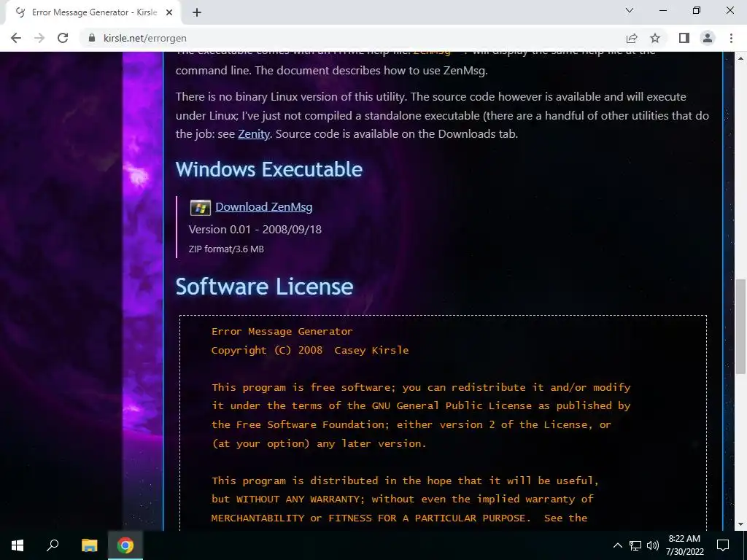Open the Windows Start menu
747x560 pixels.
[x=18, y=545]
